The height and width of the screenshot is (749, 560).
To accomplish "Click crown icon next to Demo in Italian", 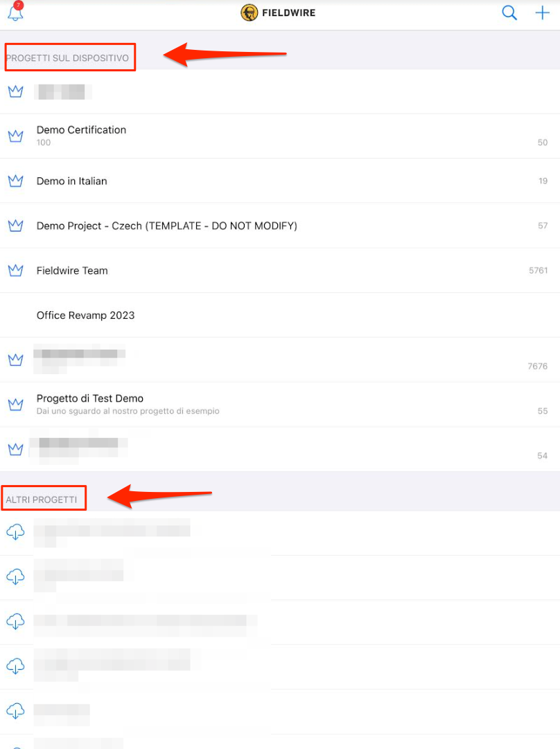I will point(16,181).
